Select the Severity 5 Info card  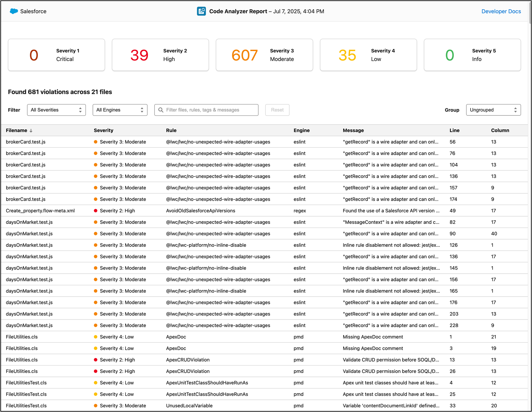point(472,55)
